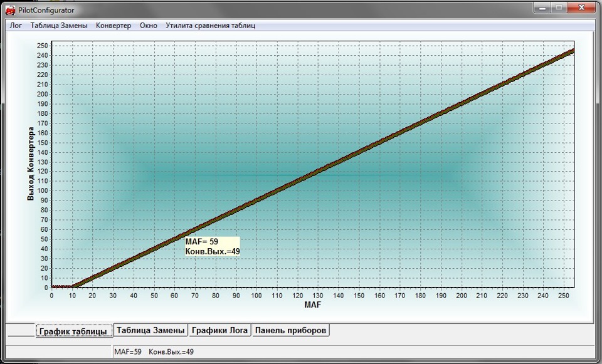Screen dimensions: 602x364
Task: Switch to the Таблица Замены tab
Action: pos(150,330)
